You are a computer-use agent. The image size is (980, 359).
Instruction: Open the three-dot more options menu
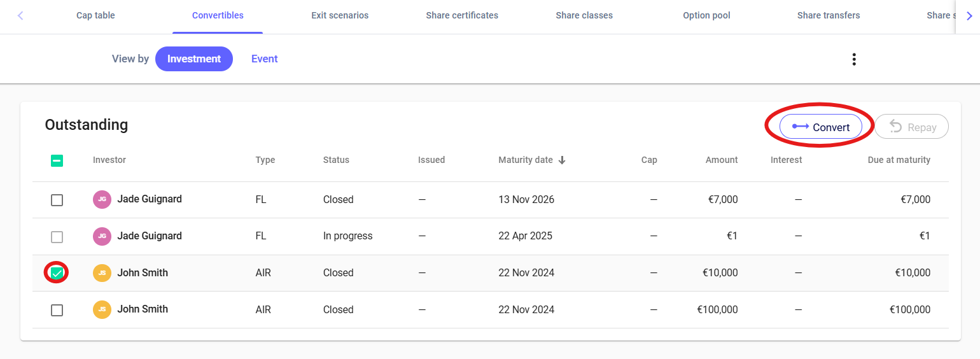click(853, 59)
